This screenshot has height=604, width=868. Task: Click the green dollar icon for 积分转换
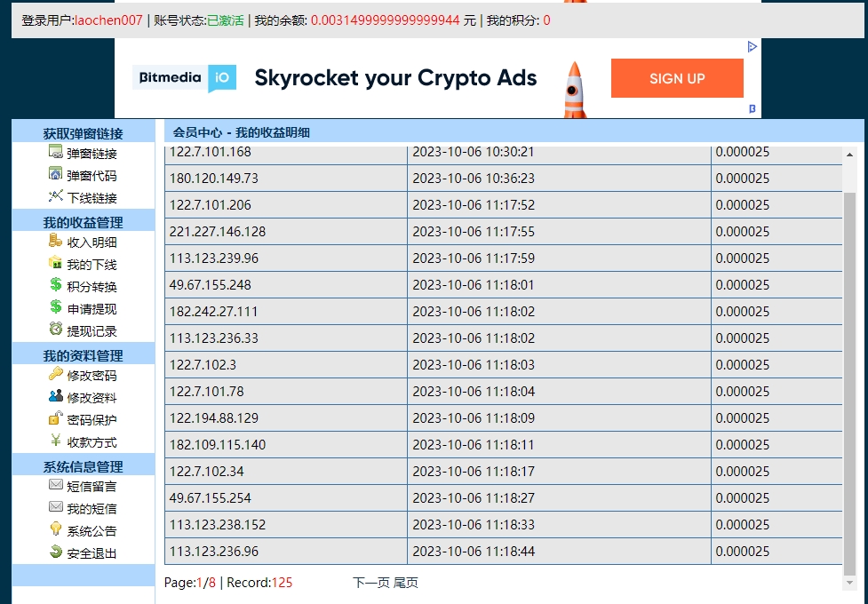click(55, 286)
